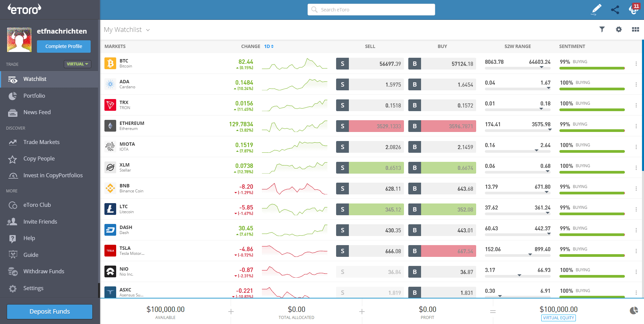The height and width of the screenshot is (324, 644).
Task: Sort by the MARKETS column header
Action: click(x=115, y=46)
